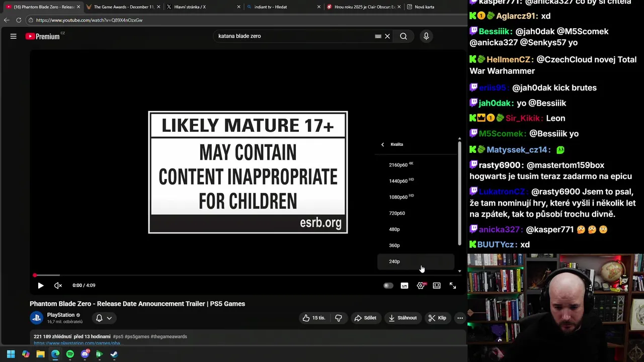Screen dimensions: 644x362
Task: Open more actions three-dot menu
Action: [460, 318]
